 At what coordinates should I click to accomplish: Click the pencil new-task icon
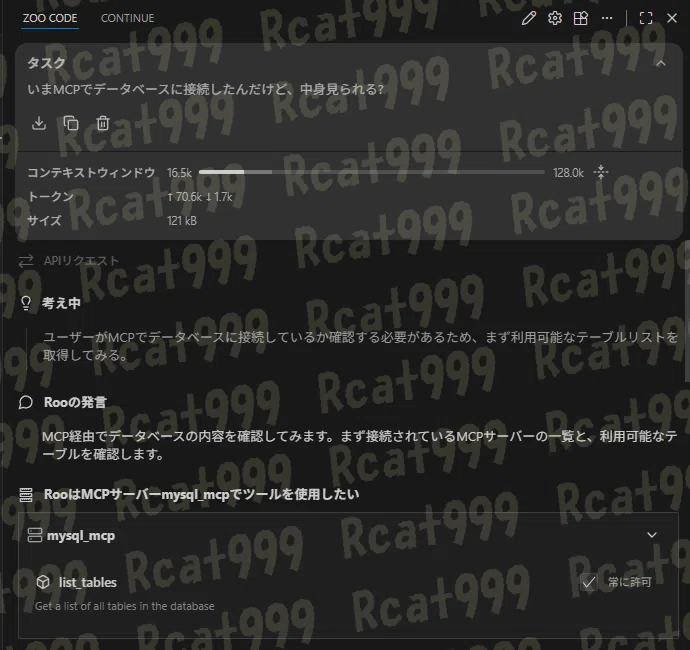coord(529,18)
